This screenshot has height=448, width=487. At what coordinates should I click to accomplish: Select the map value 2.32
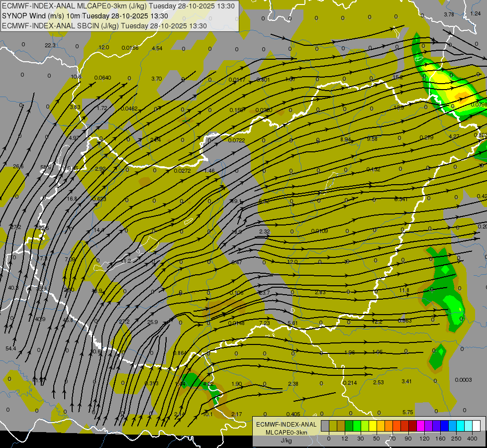(265, 231)
